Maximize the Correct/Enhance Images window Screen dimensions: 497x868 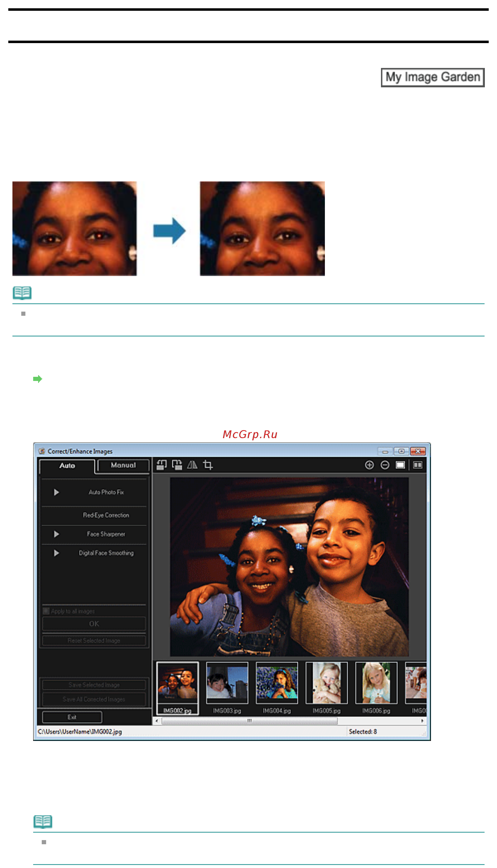(x=401, y=451)
